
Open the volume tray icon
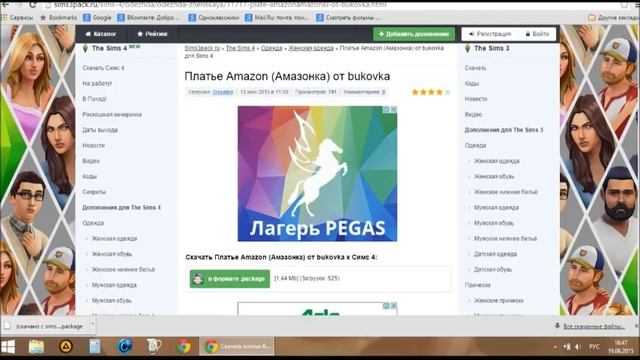[x=578, y=347]
